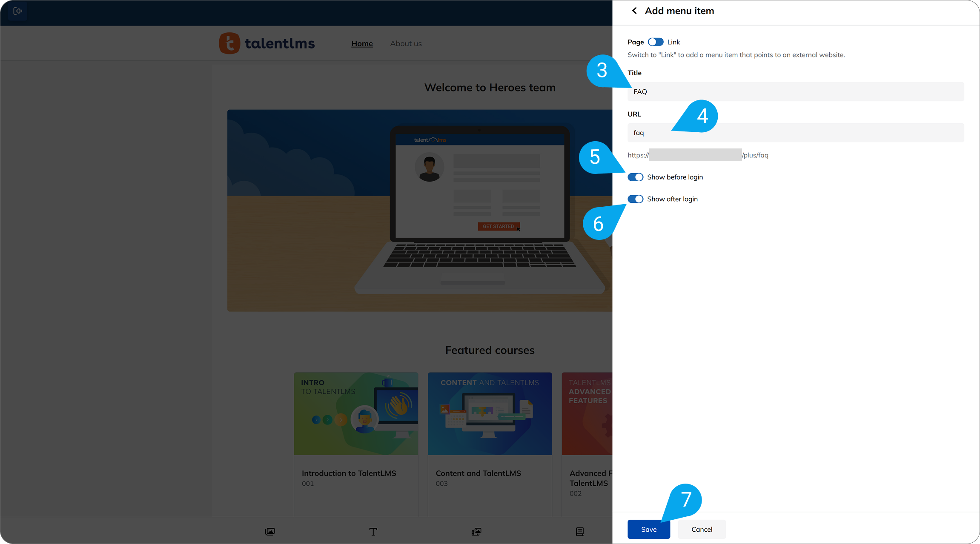980x544 pixels.
Task: Click the Get Started button inside the banner illustration
Action: tap(498, 226)
